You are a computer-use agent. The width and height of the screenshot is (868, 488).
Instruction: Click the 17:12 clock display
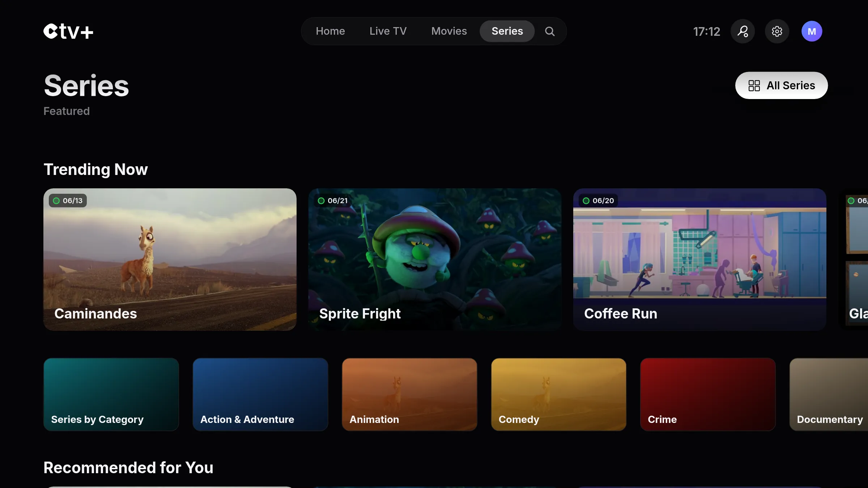[x=706, y=31]
